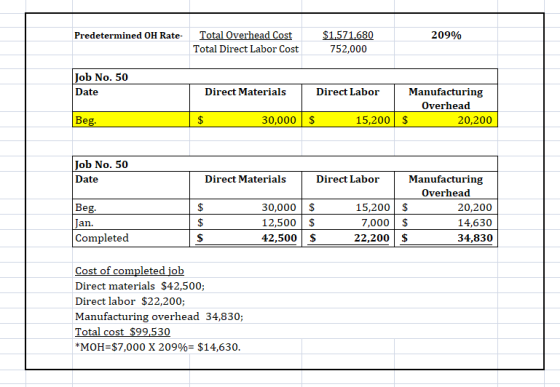Select the yellow highlighted "Beg." cell
This screenshot has height=387, width=560.
pyautogui.click(x=131, y=120)
